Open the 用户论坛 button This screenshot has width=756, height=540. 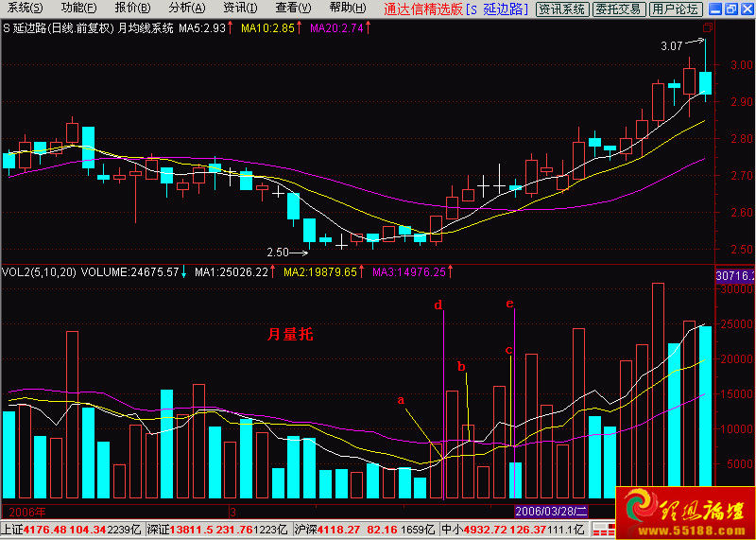coord(675,9)
